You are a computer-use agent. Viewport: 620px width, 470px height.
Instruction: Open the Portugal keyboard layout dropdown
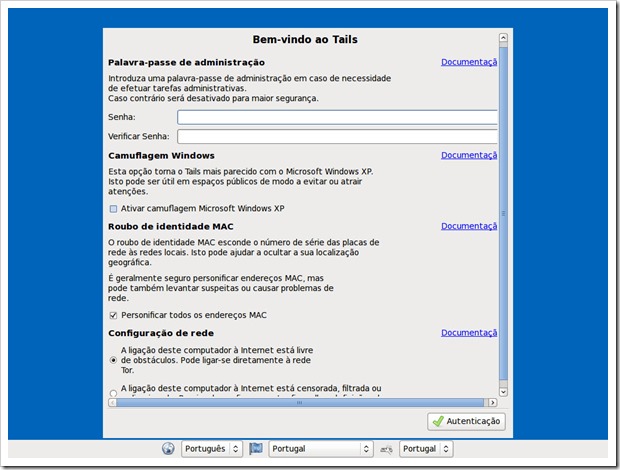click(426, 449)
